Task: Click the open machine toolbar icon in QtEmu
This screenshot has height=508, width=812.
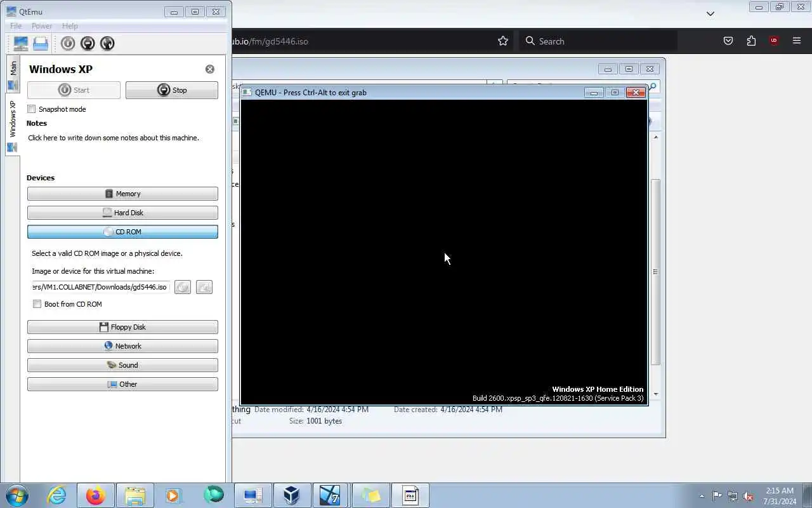Action: pos(41,43)
